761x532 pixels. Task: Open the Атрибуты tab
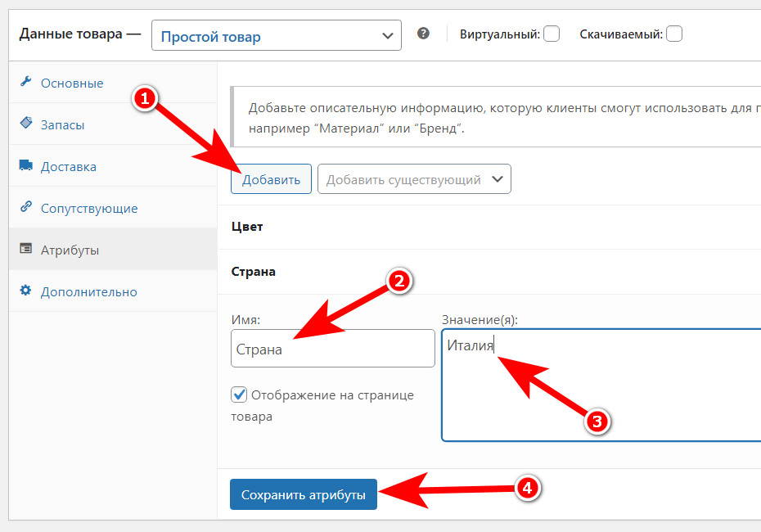[x=113, y=250]
